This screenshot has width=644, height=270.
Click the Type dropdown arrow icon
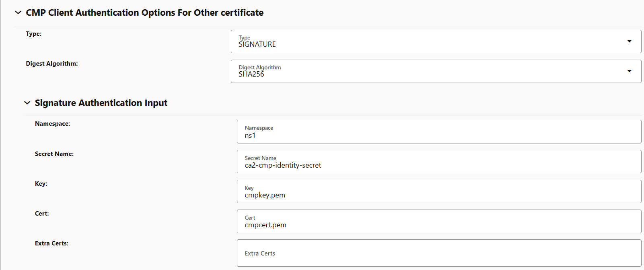pos(629,42)
